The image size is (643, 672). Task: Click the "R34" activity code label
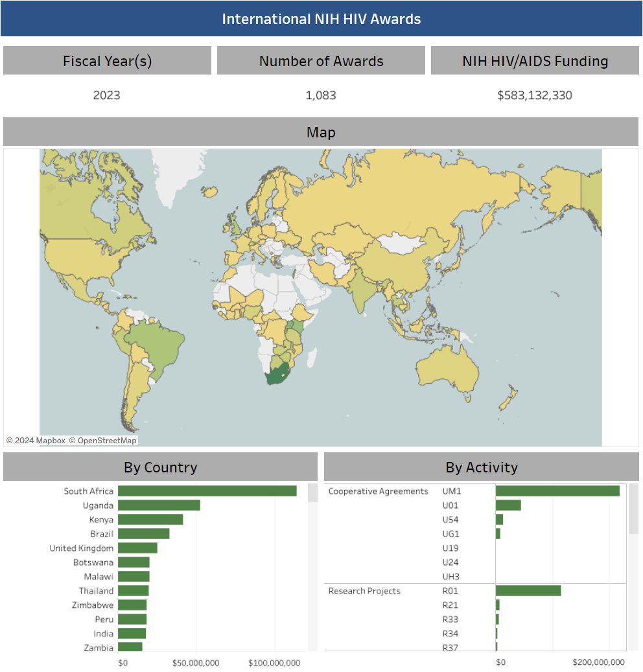click(450, 633)
